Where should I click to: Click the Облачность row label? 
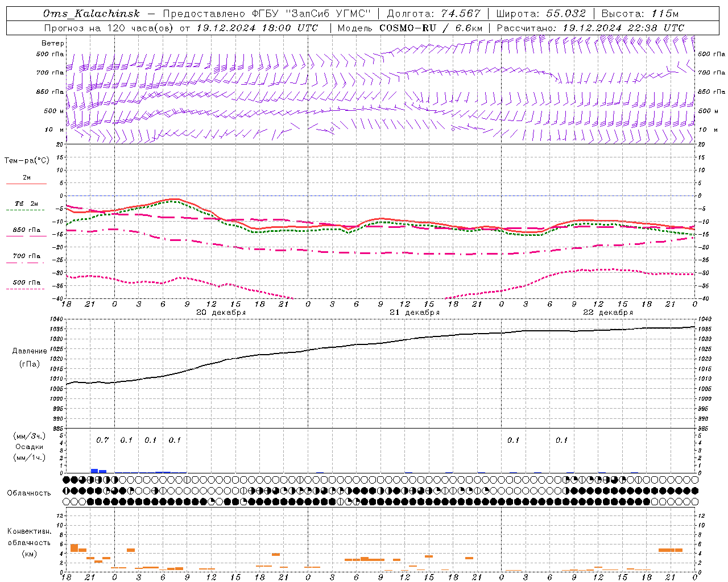click(29, 493)
